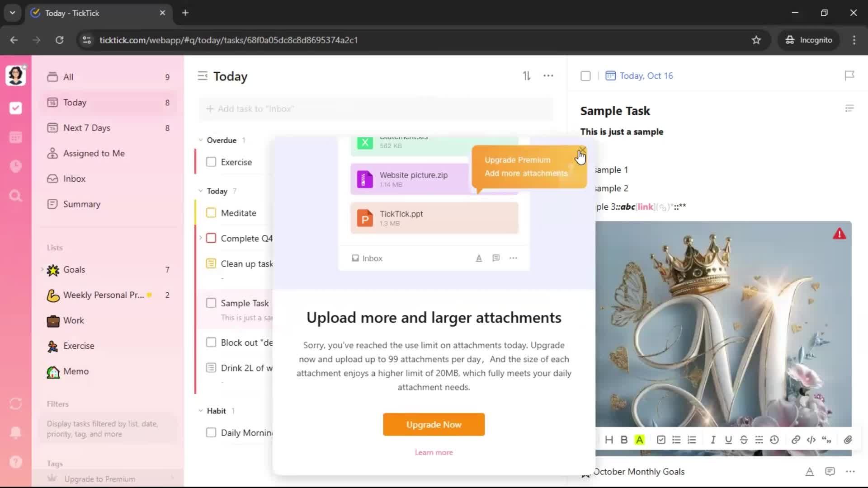The image size is (868, 488).
Task: Click the task comment icon at bottom right
Action: point(830,471)
